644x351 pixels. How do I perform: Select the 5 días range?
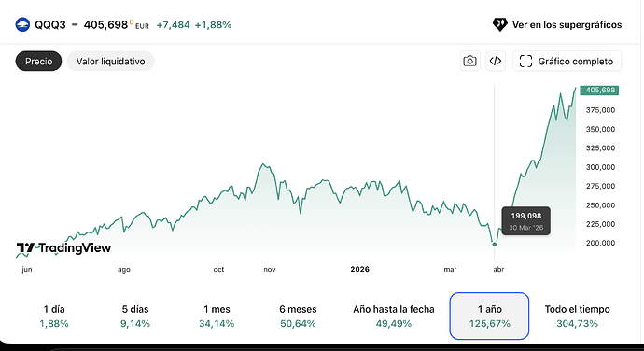[135, 316]
